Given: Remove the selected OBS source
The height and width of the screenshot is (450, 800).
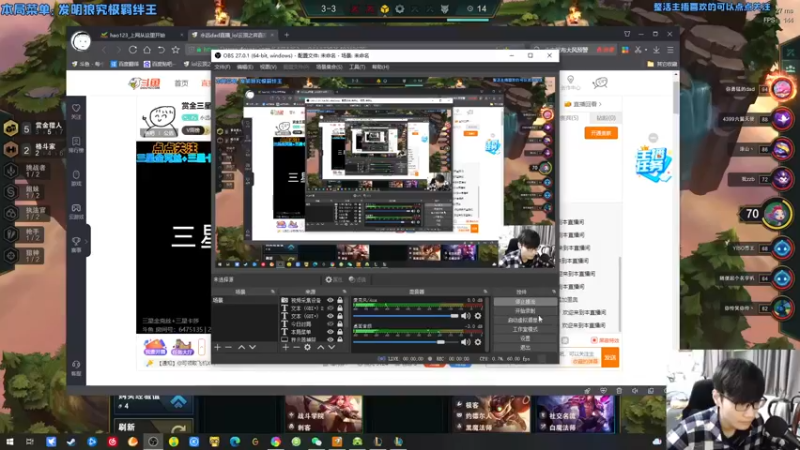Looking at the screenshot, I should 296,347.
